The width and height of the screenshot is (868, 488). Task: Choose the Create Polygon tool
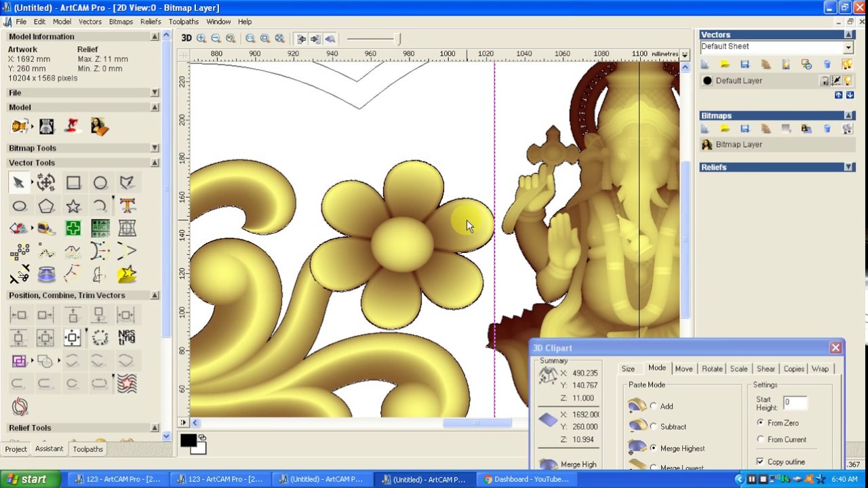point(46,205)
